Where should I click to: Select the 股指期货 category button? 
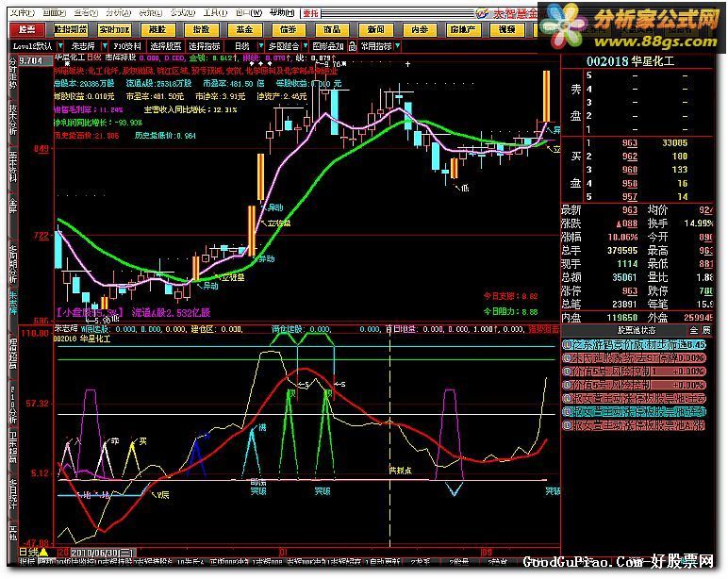pos(70,30)
